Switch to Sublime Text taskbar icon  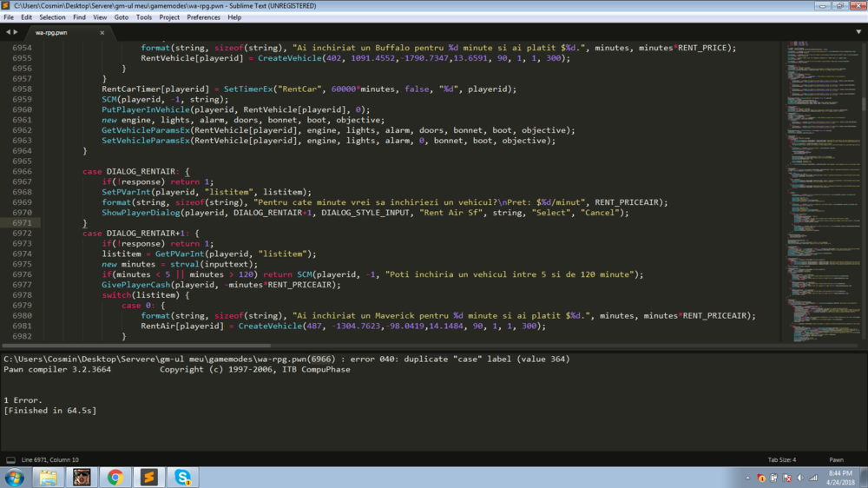149,477
